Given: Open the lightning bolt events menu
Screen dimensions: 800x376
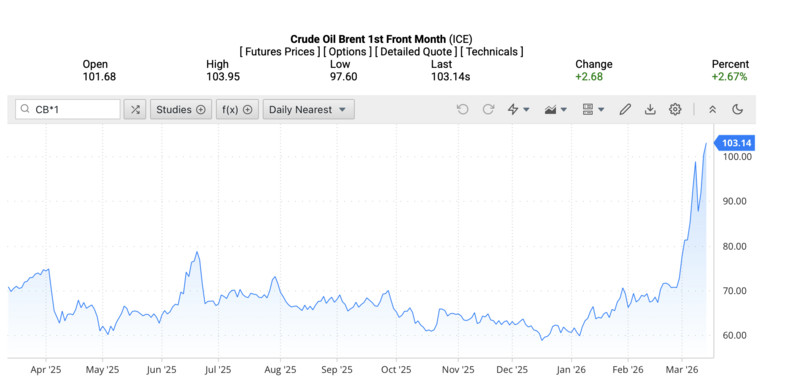Looking at the screenshot, I should tap(518, 109).
